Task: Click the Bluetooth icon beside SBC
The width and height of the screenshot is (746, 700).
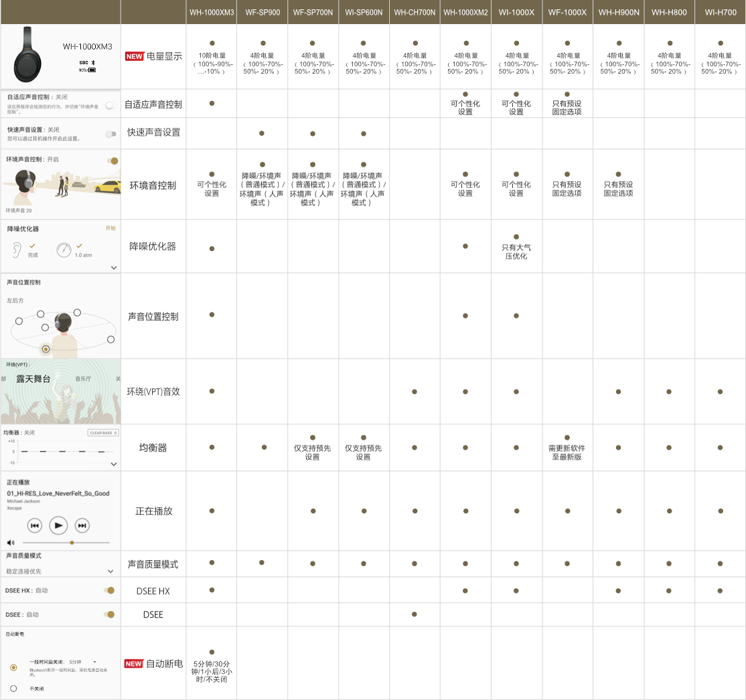Action: pyautogui.click(x=93, y=63)
